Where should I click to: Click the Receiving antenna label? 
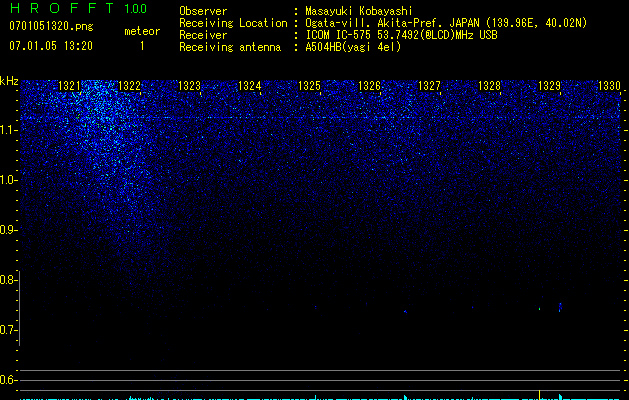(x=230, y=47)
